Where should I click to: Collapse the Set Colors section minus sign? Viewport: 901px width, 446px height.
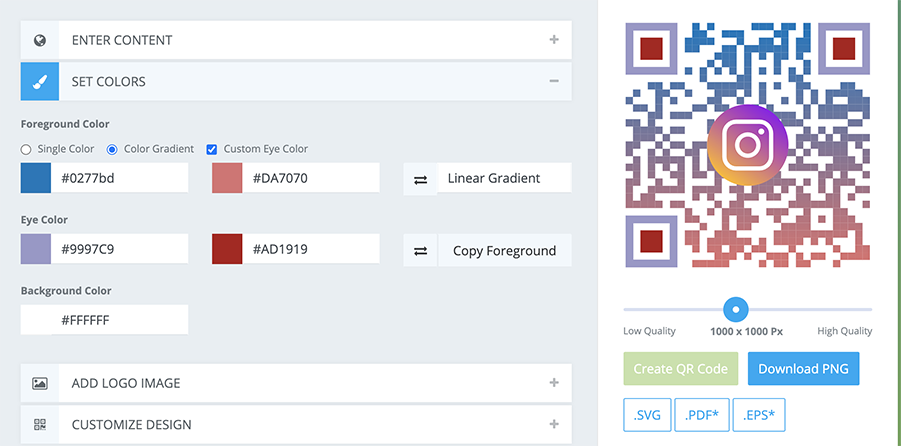(554, 82)
